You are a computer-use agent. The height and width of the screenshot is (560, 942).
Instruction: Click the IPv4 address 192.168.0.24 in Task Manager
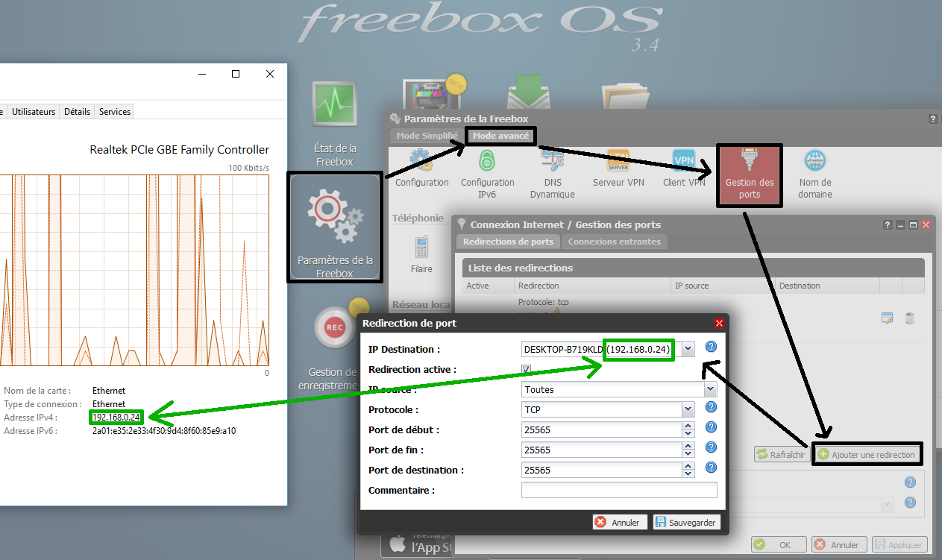pyautogui.click(x=116, y=417)
